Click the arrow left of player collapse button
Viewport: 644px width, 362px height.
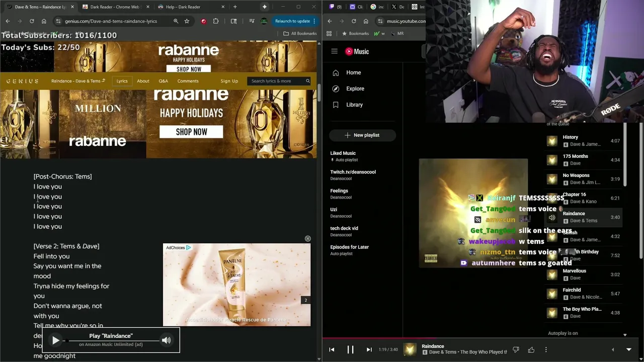point(612,349)
